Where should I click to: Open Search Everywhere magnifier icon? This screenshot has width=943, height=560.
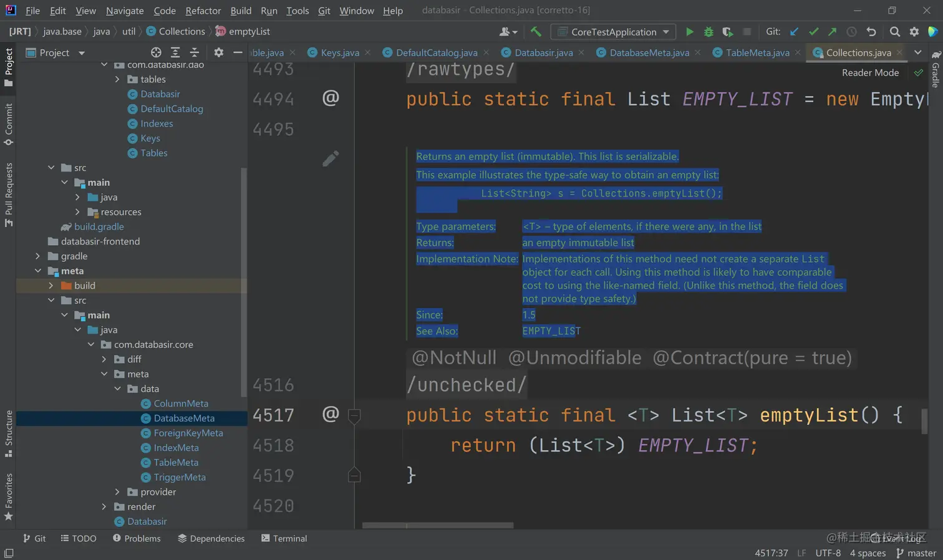pos(895,32)
